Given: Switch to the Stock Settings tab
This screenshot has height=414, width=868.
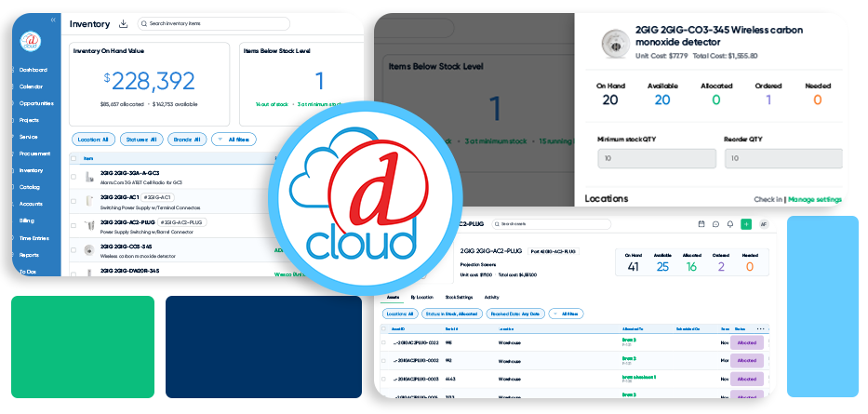Looking at the screenshot, I should [x=459, y=297].
